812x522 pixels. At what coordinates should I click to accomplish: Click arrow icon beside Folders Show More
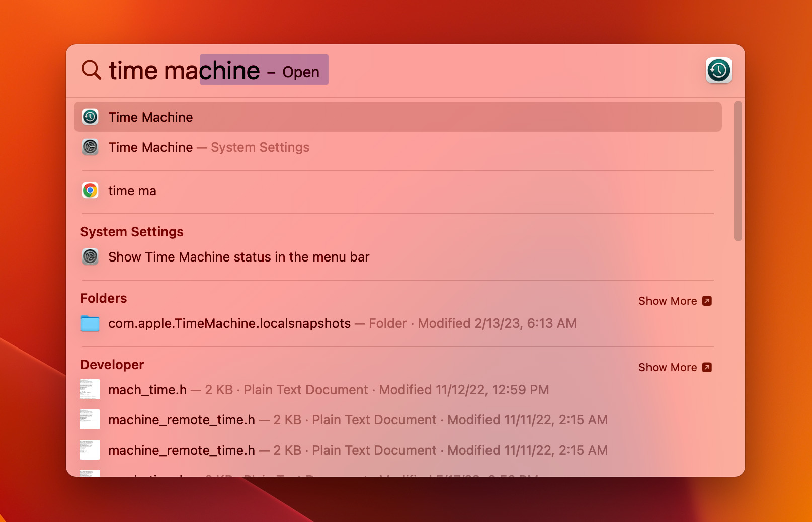pos(707,301)
